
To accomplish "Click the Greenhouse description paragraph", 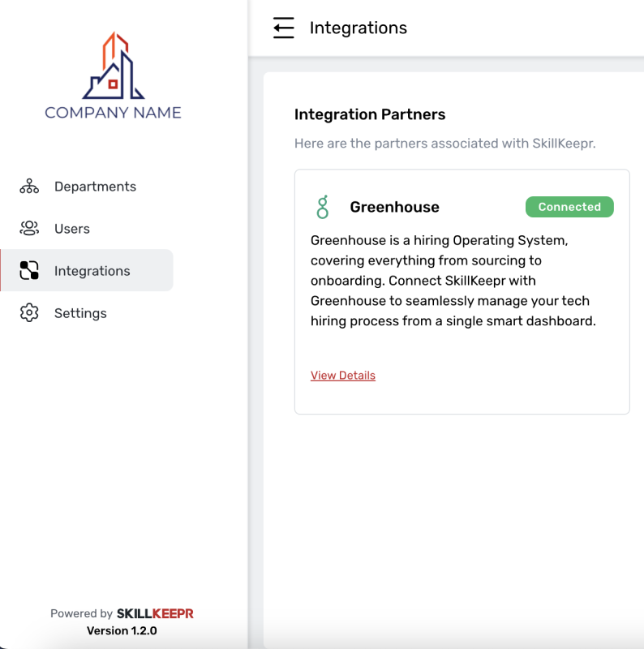I will (453, 281).
